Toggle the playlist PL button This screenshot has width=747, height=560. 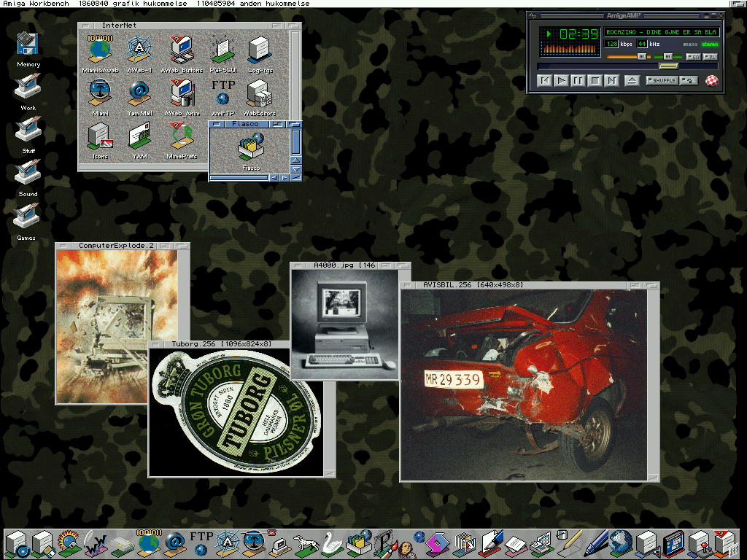[710, 57]
